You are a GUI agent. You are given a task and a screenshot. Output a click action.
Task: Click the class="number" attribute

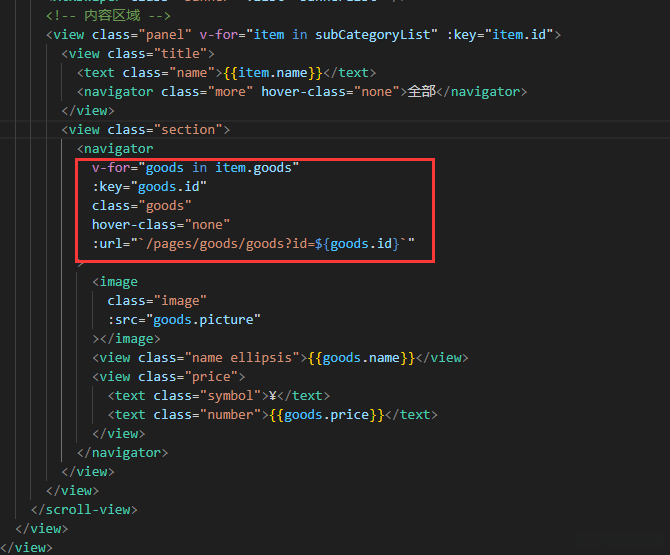[x=207, y=415]
